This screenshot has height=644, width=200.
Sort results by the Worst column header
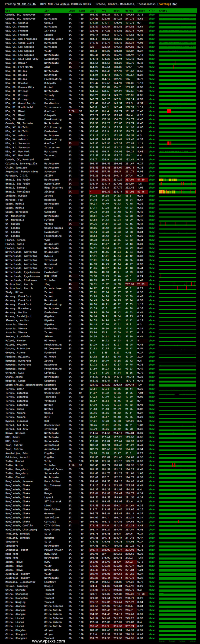(129, 11)
